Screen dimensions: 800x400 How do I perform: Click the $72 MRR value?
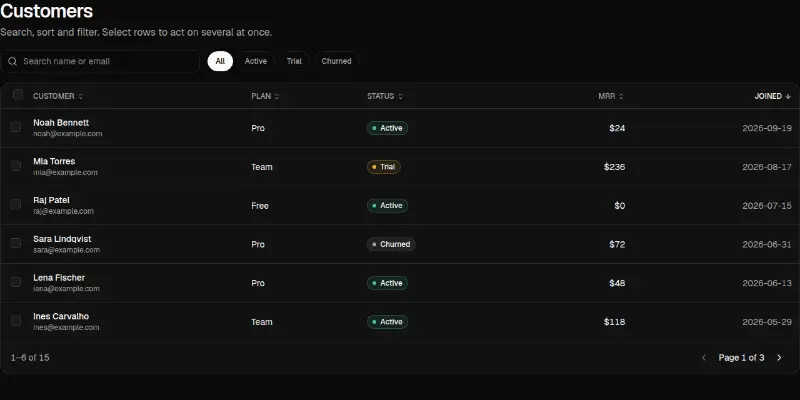point(617,245)
